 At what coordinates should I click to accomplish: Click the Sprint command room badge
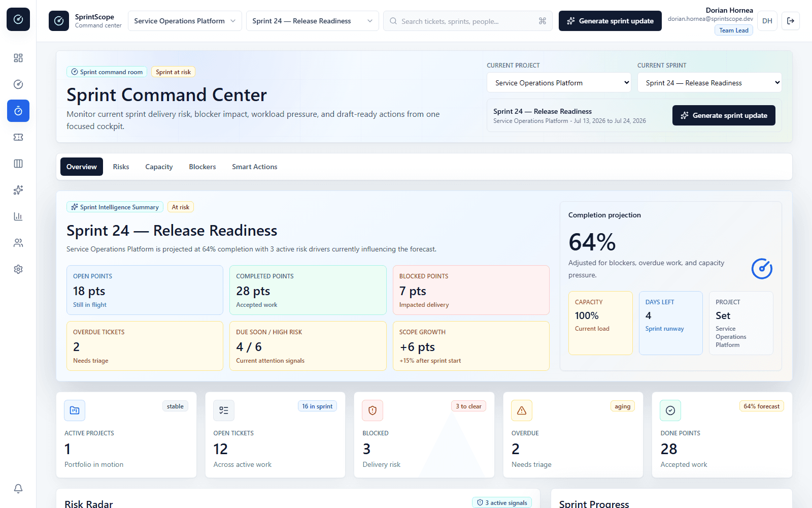click(107, 72)
